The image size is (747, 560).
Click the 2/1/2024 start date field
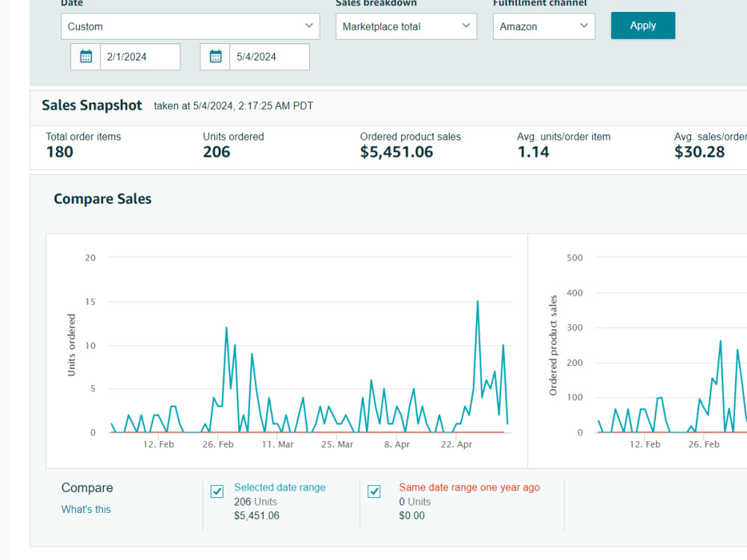point(140,57)
